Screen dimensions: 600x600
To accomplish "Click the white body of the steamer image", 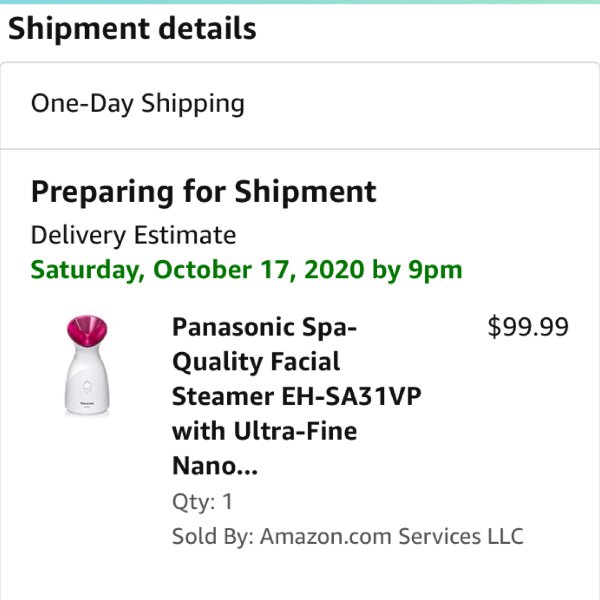I will [x=87, y=381].
